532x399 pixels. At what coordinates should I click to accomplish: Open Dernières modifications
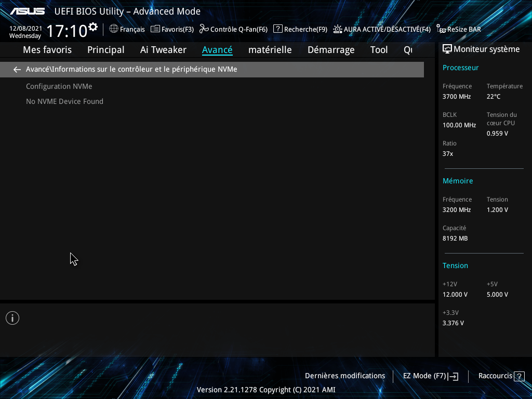tap(345, 376)
